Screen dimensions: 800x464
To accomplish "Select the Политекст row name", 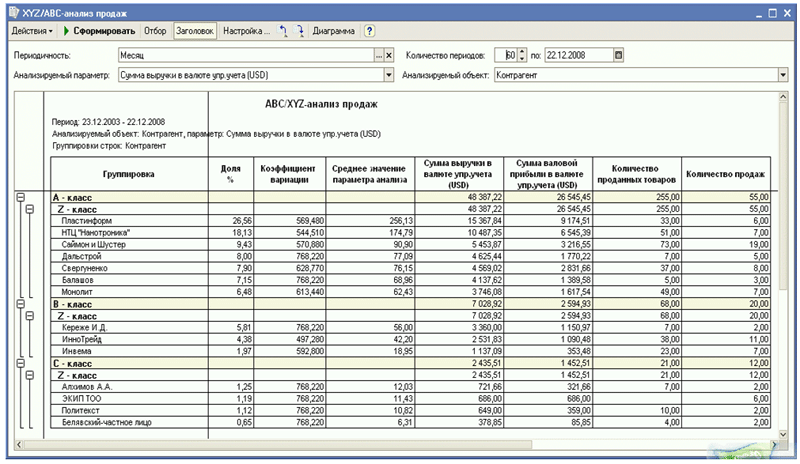I will click(81, 410).
